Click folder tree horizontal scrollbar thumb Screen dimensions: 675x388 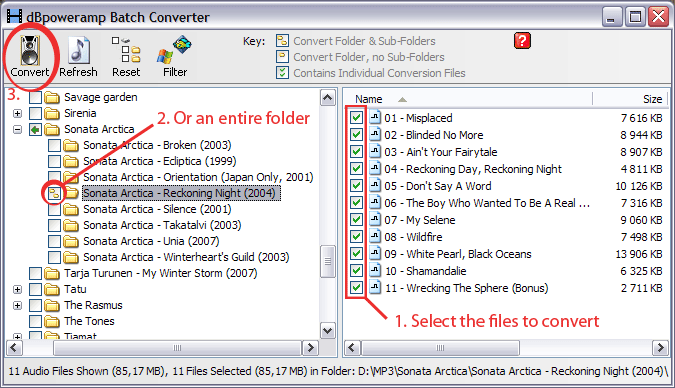(177, 348)
